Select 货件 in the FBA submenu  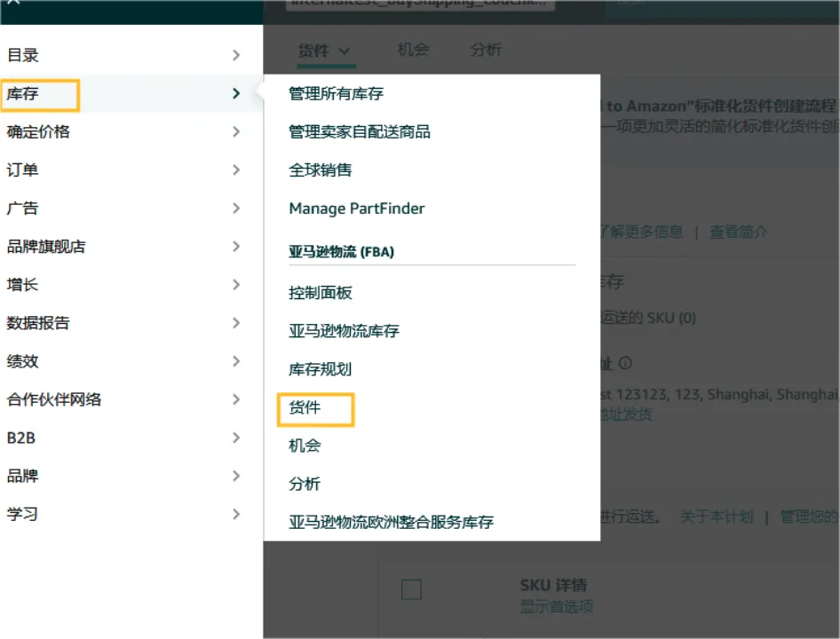pos(305,408)
